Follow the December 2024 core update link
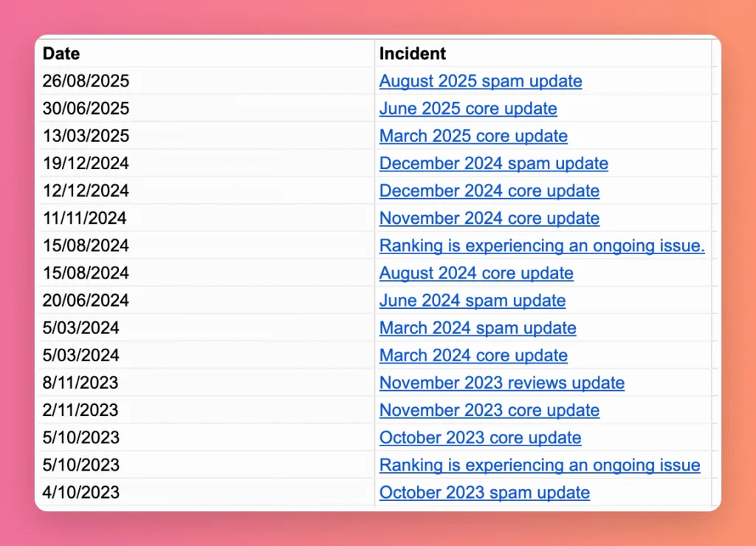The width and height of the screenshot is (756, 546). pos(489,191)
